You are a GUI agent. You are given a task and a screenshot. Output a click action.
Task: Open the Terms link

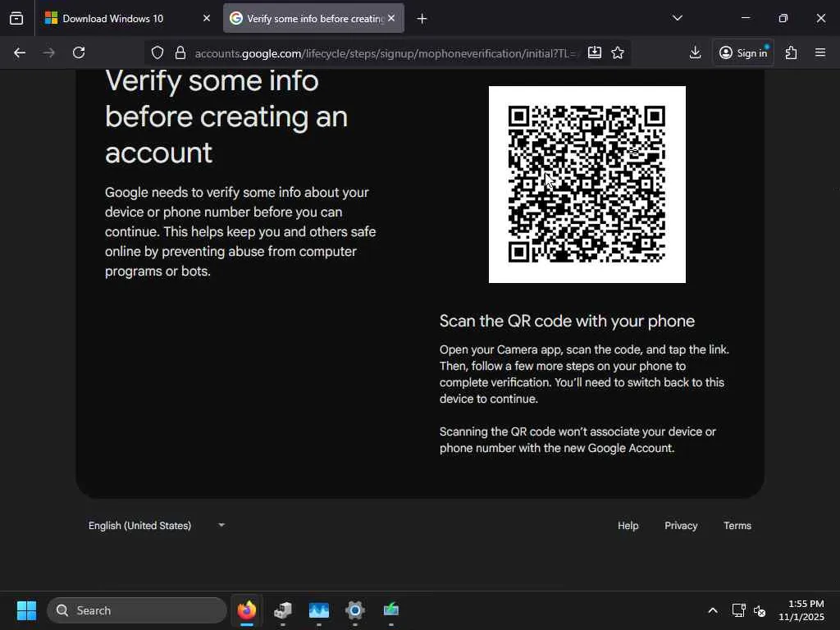pos(737,526)
